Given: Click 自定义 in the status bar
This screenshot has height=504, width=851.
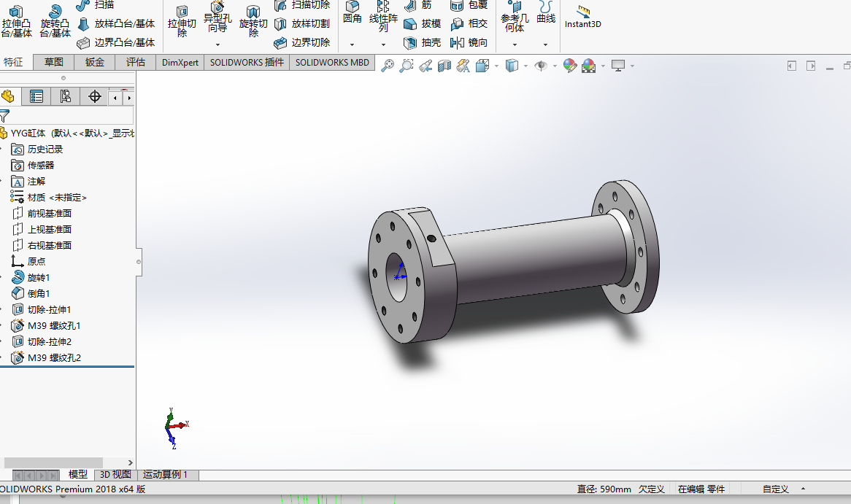Looking at the screenshot, I should coord(777,489).
